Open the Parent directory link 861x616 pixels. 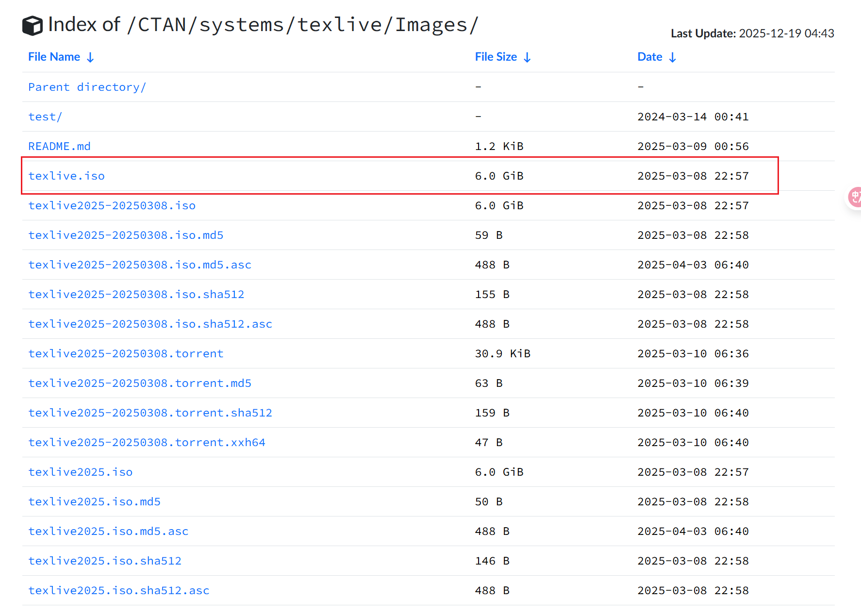point(87,87)
